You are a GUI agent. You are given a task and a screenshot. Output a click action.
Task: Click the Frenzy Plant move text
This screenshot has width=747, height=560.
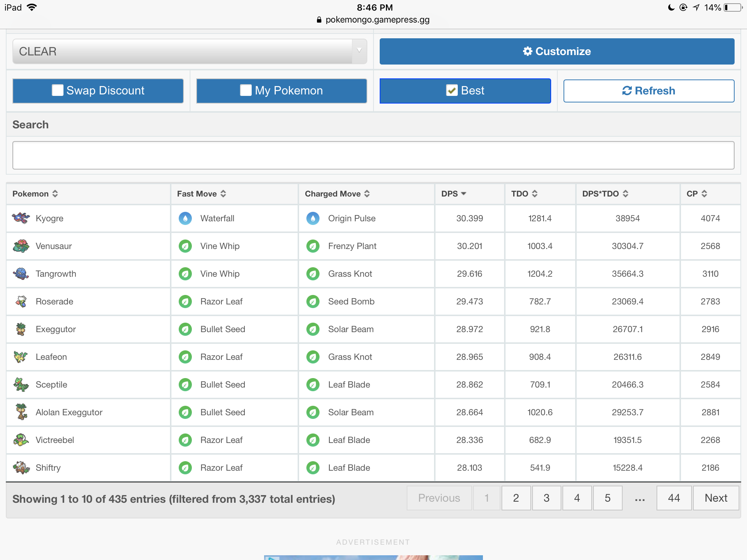(x=352, y=246)
